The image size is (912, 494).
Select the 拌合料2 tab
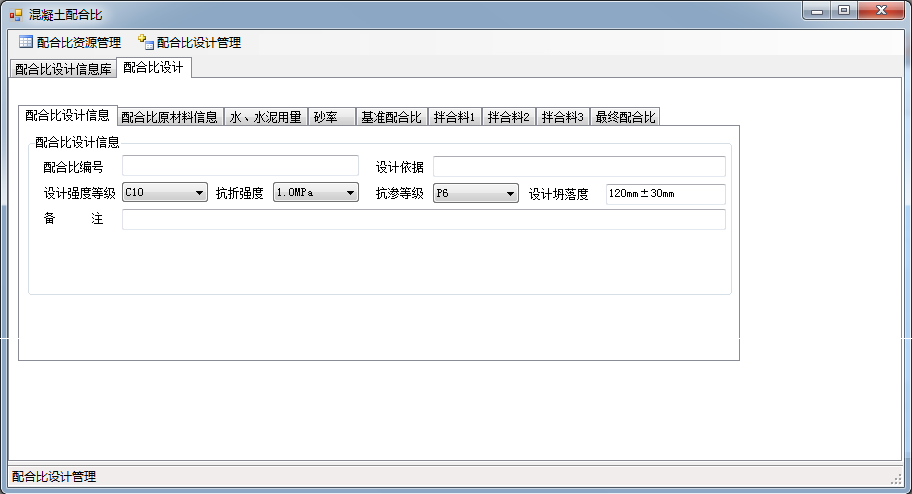coord(508,117)
